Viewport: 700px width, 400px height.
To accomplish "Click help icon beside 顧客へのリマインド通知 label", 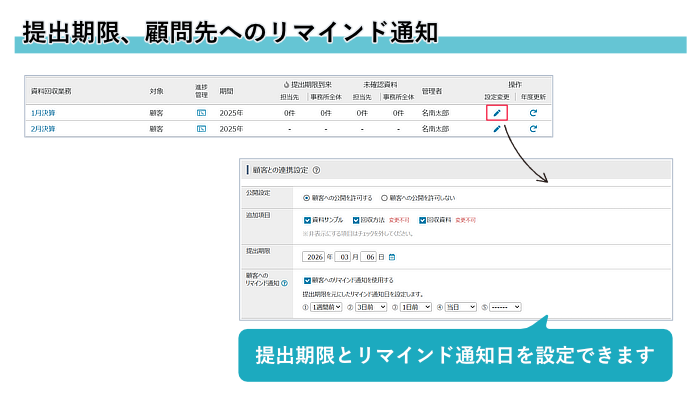I will [284, 283].
